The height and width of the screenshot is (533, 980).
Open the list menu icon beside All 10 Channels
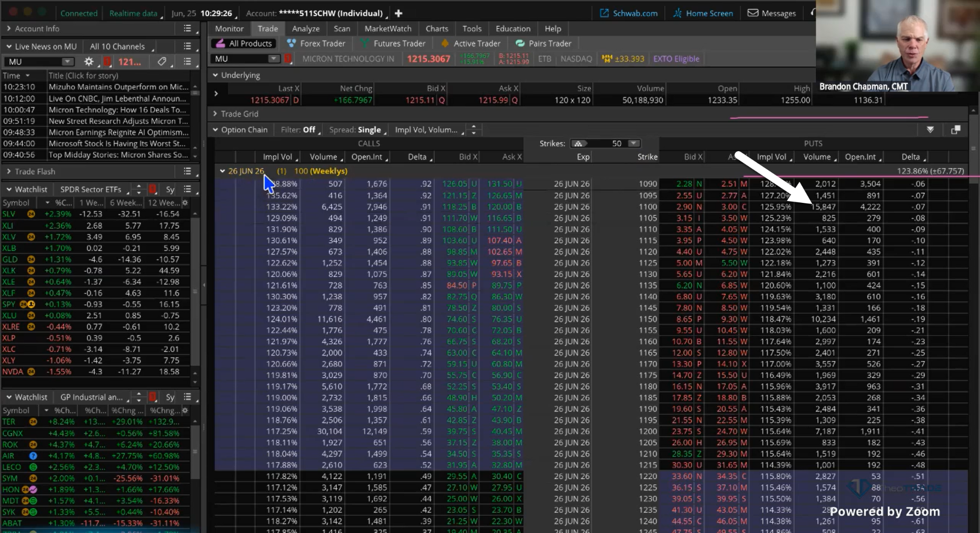(187, 46)
